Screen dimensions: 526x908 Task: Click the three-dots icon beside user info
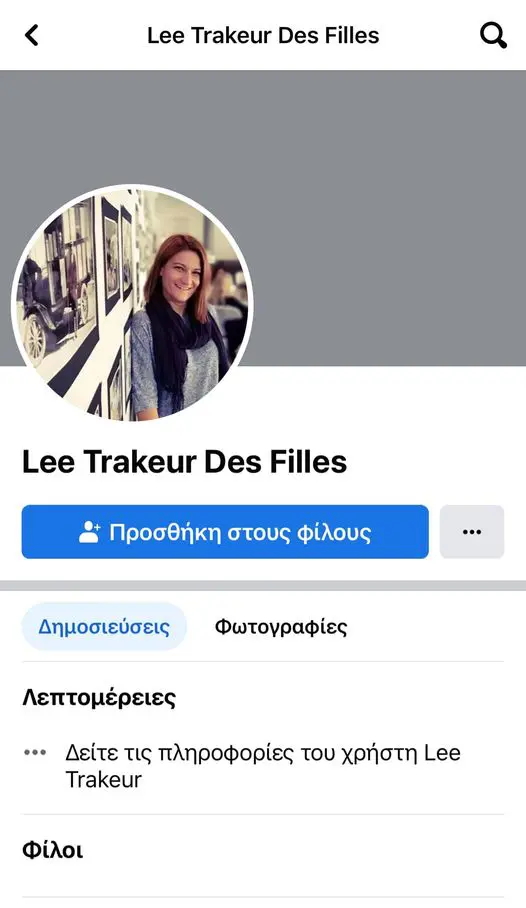tap(35, 753)
